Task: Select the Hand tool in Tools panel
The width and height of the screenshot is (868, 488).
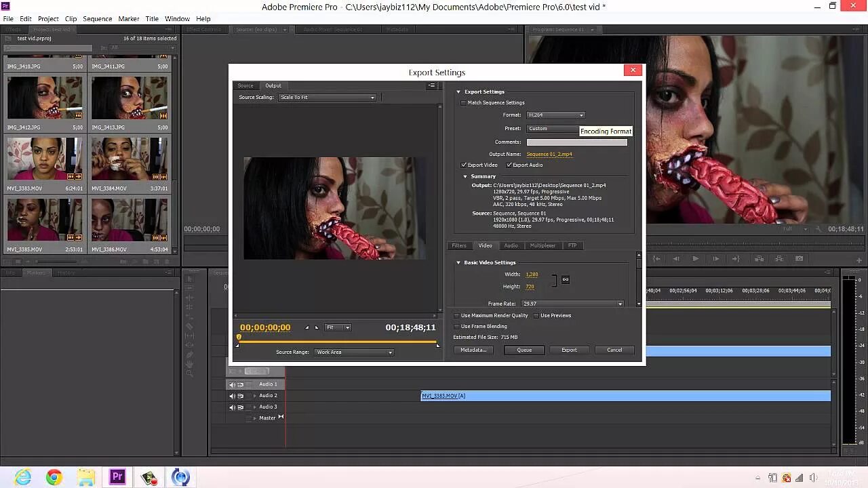Action: (x=190, y=364)
